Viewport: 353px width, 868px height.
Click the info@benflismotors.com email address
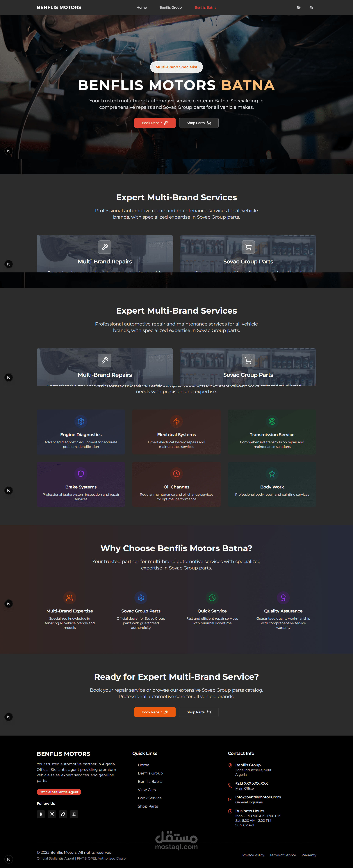pos(258,797)
